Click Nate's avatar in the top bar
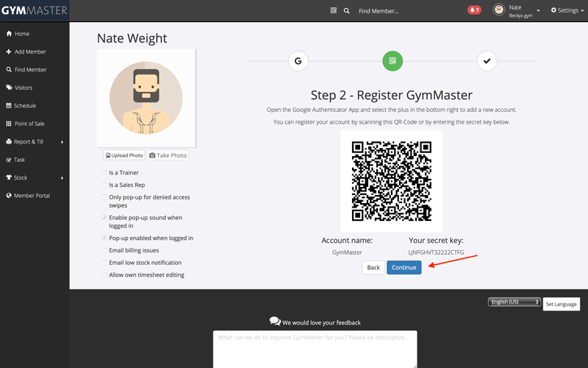The height and width of the screenshot is (368, 588). point(499,10)
